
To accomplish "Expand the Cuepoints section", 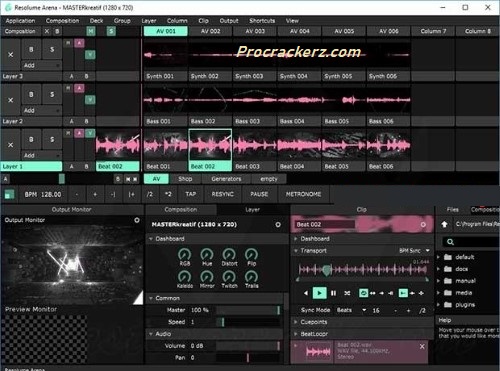I will click(x=296, y=322).
